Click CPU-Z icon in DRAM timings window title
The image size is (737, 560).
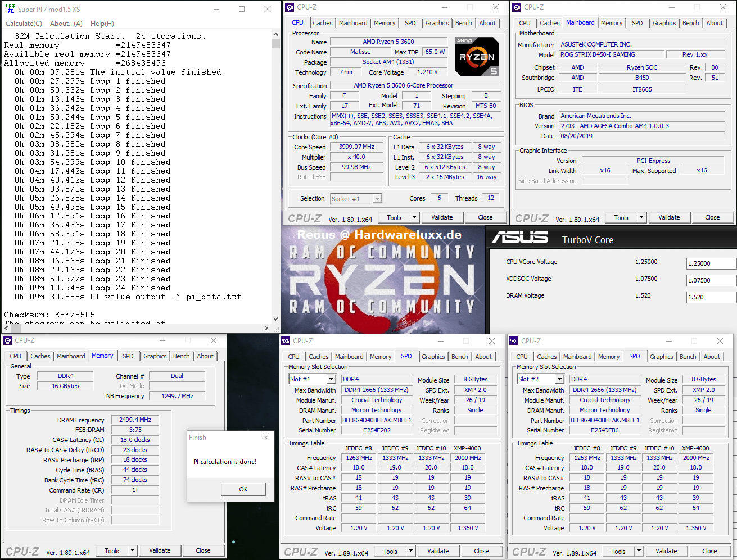click(7, 340)
